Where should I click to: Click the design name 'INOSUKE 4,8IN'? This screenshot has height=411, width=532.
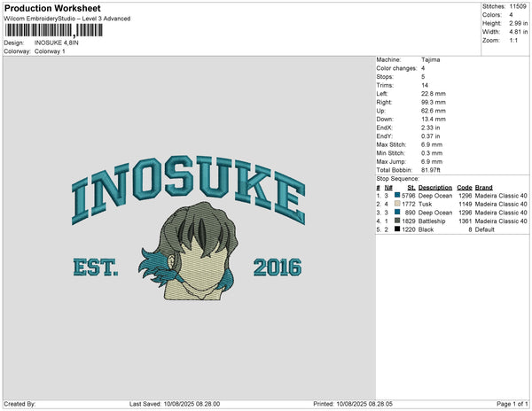(x=57, y=43)
